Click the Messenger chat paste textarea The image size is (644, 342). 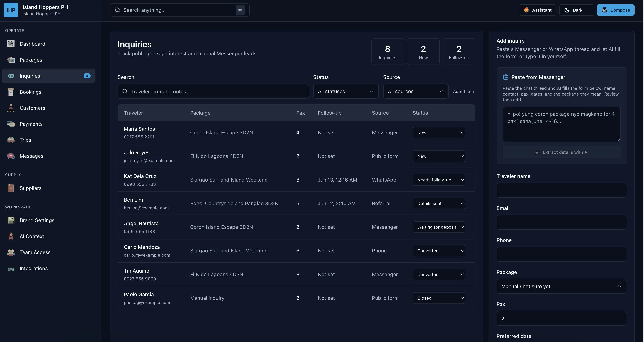(x=561, y=124)
